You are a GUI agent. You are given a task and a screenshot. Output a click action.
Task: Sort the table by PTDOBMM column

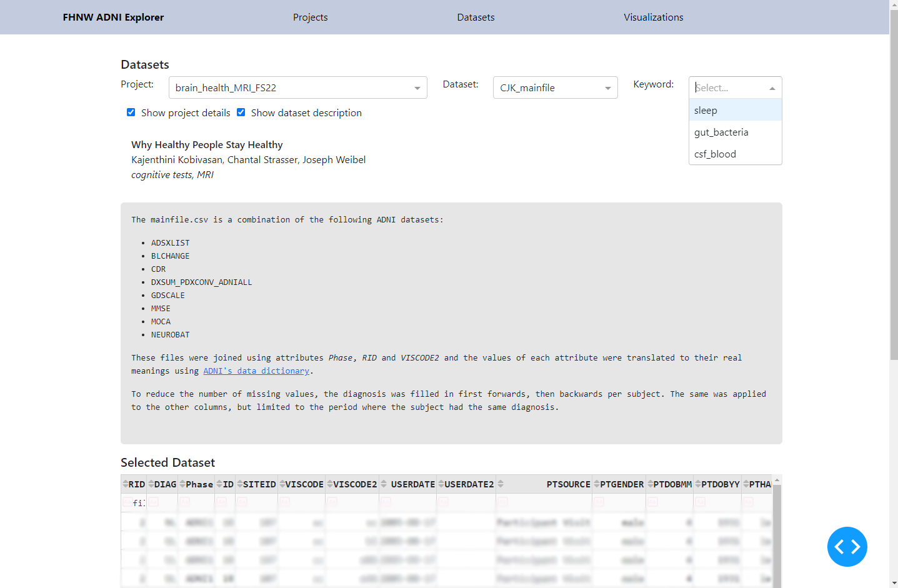(651, 484)
